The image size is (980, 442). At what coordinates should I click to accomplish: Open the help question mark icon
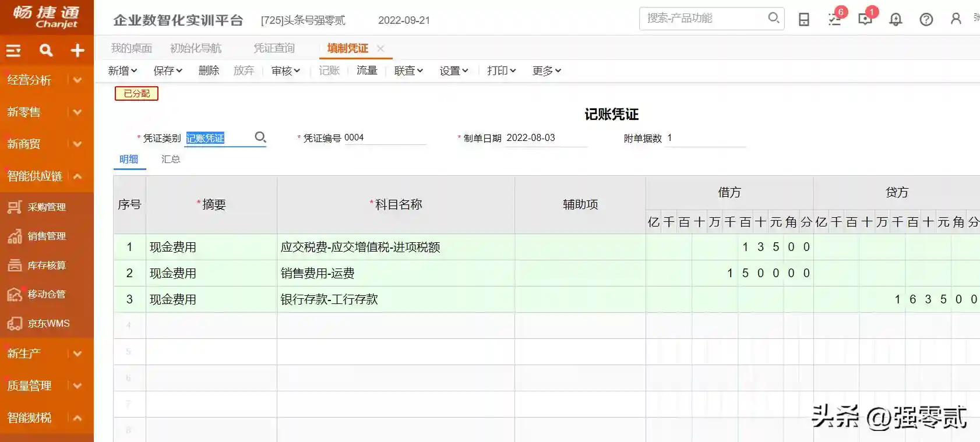tap(926, 19)
